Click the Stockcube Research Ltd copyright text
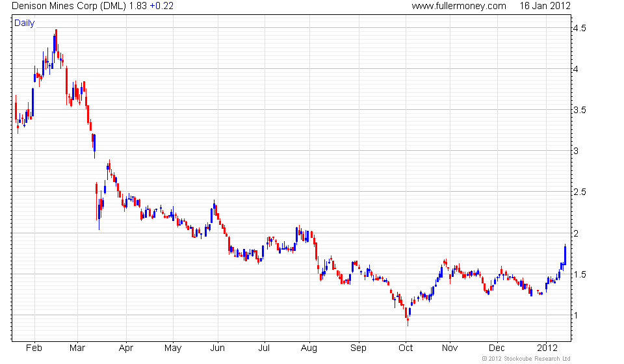Screen dimensions: 624x364 pos(526,359)
